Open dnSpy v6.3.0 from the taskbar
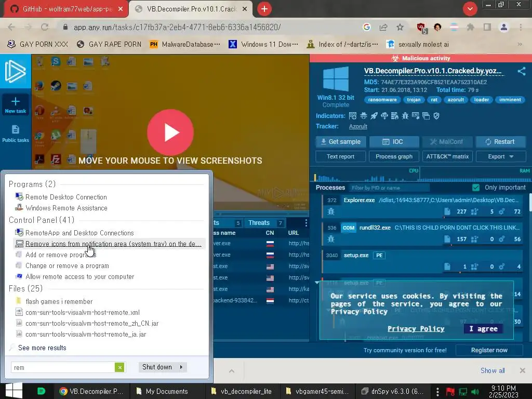 (392, 391)
